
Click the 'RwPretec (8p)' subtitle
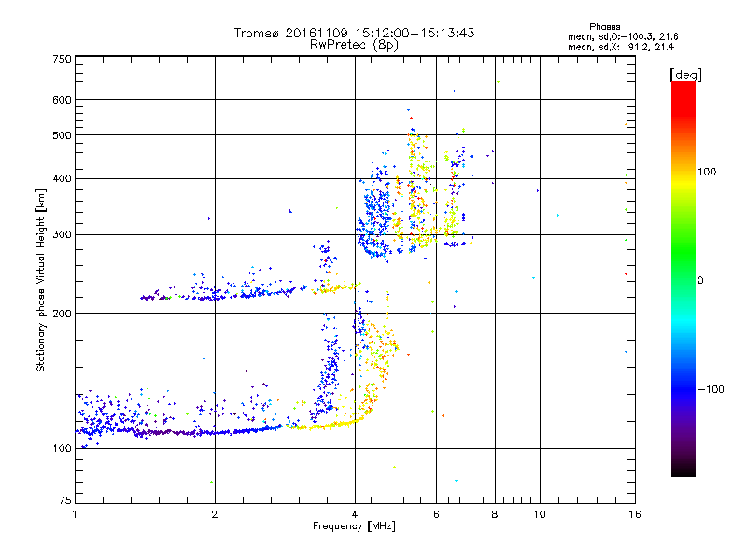pos(354,45)
